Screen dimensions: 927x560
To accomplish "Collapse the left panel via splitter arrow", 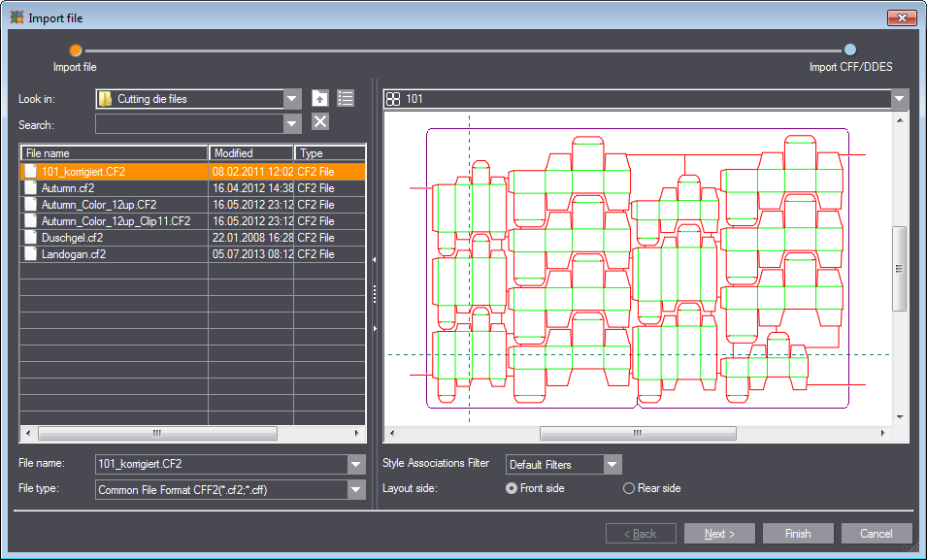I will pyautogui.click(x=375, y=260).
